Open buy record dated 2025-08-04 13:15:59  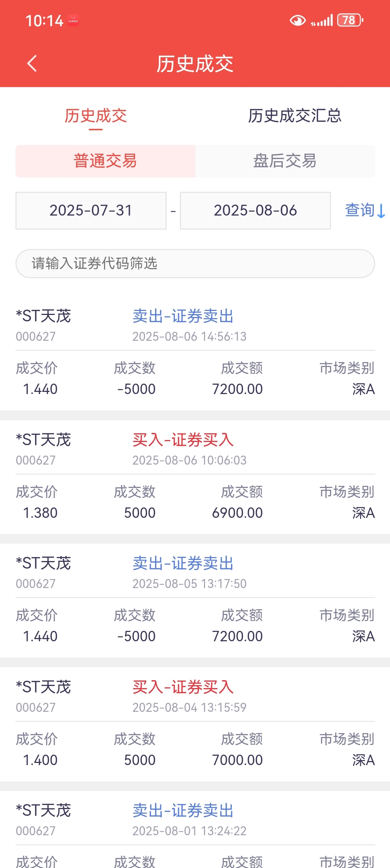[195, 724]
